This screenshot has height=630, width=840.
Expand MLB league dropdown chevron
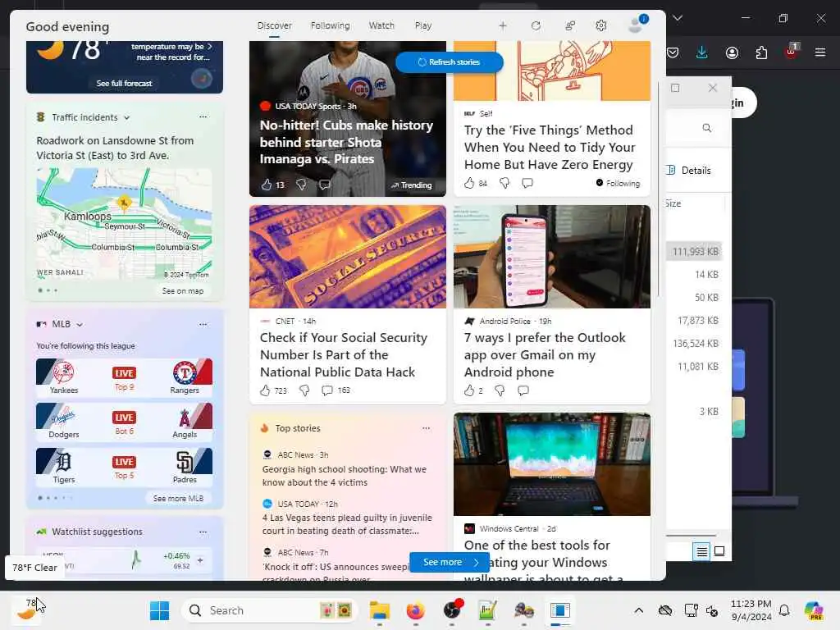click(80, 325)
